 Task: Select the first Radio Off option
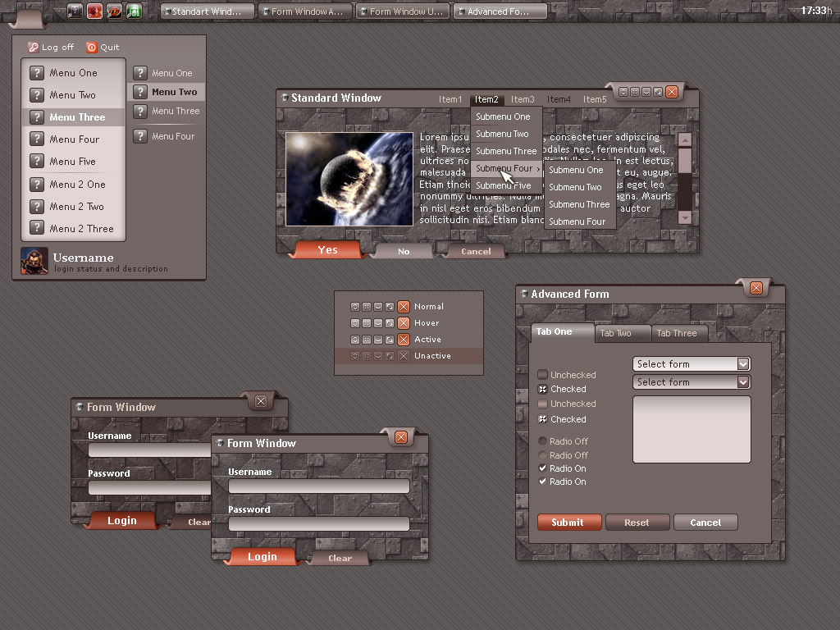coord(542,442)
